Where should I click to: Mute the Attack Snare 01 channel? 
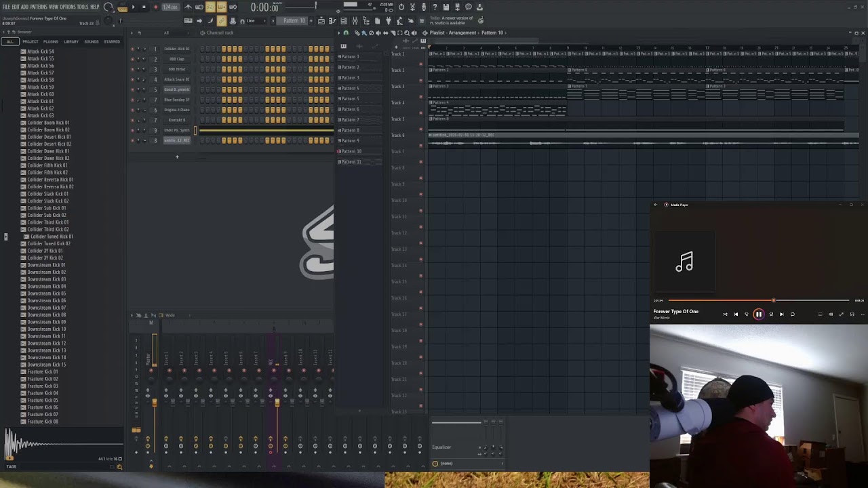132,79
